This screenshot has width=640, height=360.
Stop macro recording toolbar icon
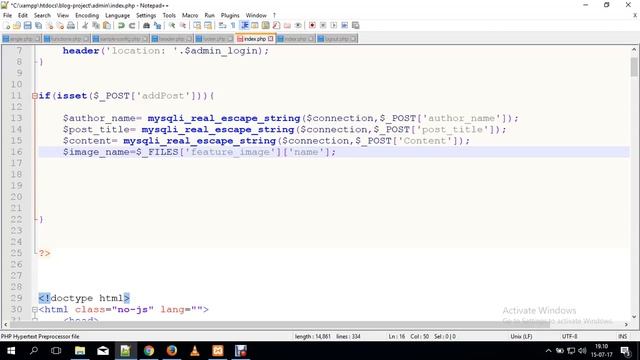coord(323,25)
